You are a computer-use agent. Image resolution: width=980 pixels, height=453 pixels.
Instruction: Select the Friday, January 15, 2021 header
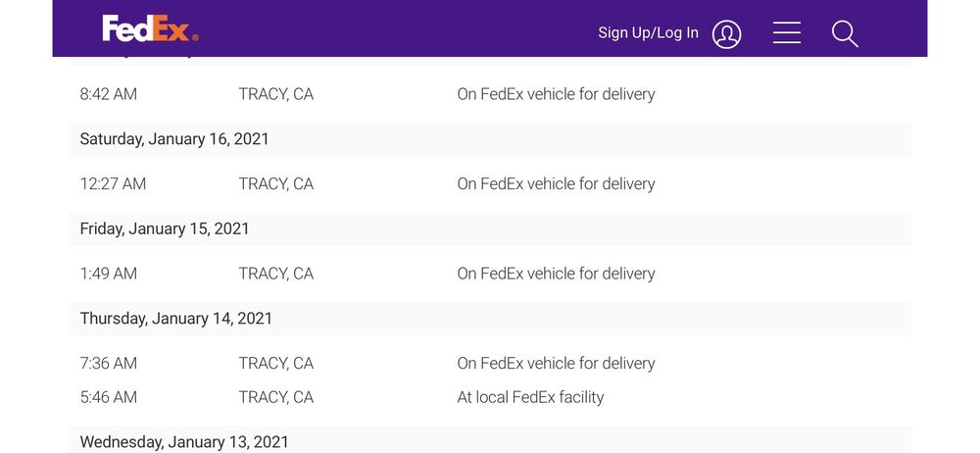[x=165, y=228]
